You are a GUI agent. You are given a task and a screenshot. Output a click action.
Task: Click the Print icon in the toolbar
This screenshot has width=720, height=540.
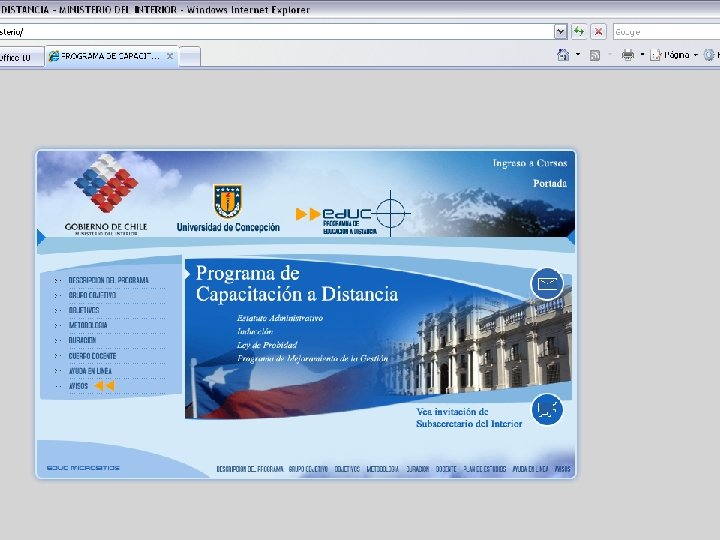(x=628, y=55)
